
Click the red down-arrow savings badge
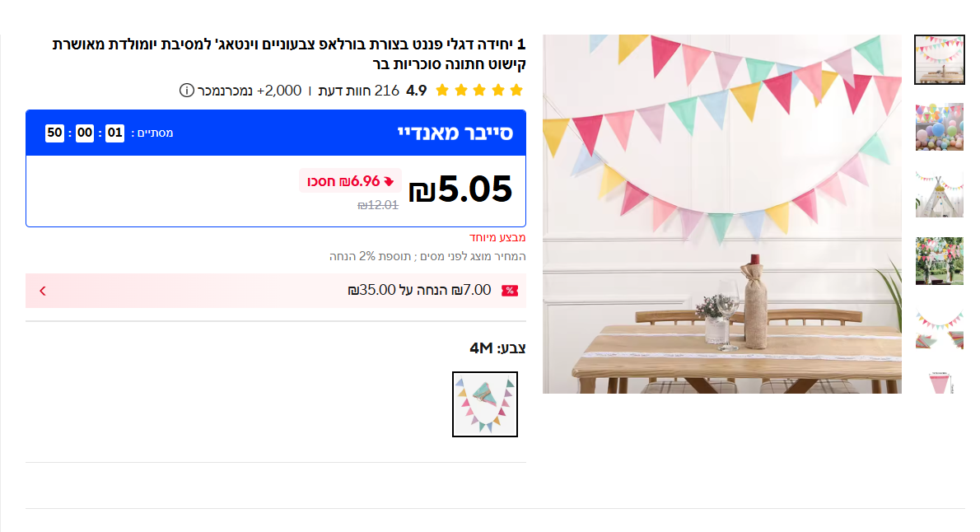[x=389, y=181]
